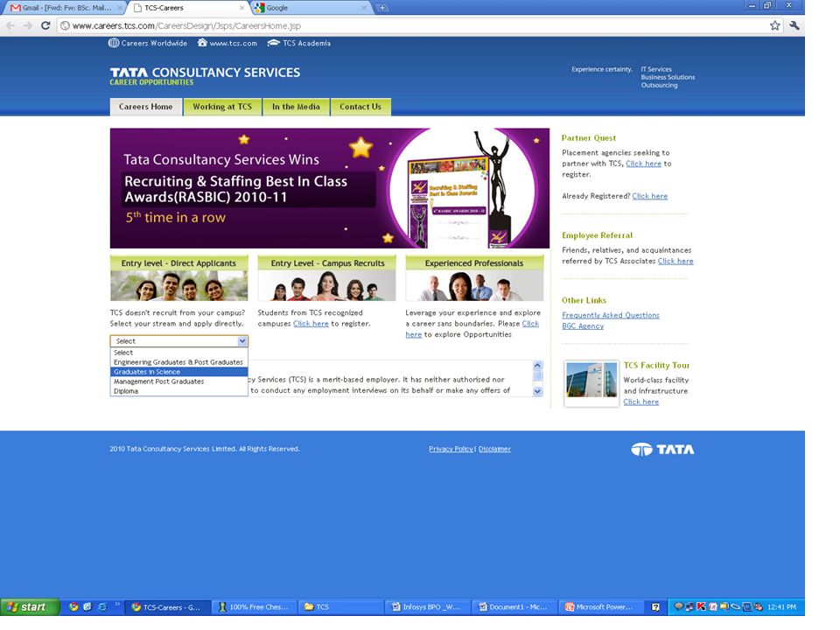Click Entry Level Campus Recruits photo
Viewport: 840px width, 630px height.
click(x=326, y=285)
